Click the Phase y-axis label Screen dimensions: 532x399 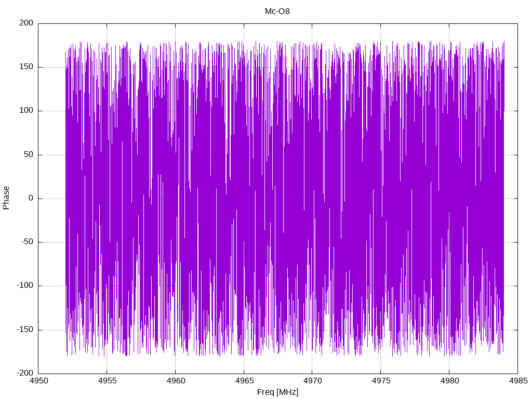coord(6,198)
